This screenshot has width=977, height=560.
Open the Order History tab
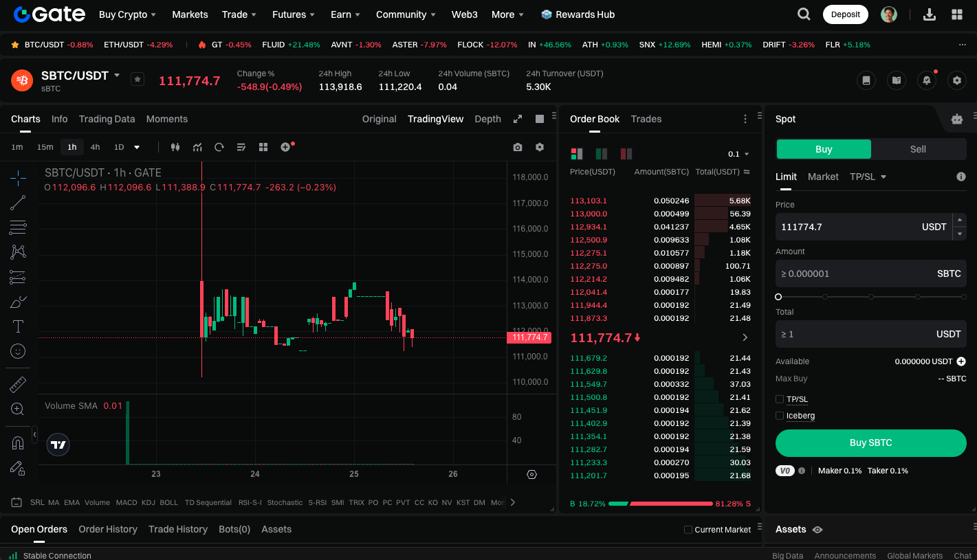tap(108, 529)
